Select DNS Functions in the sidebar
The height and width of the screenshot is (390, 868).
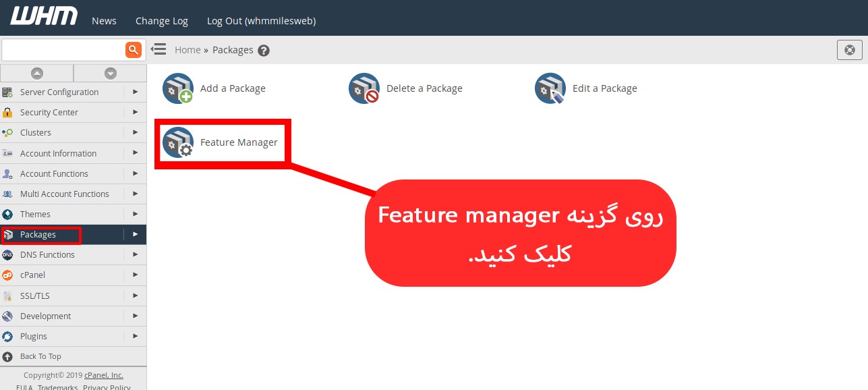(x=47, y=255)
